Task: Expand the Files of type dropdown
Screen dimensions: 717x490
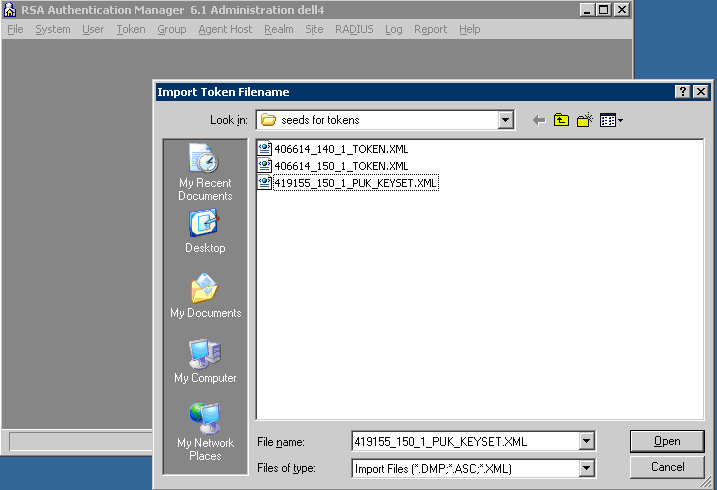Action: click(x=587, y=469)
